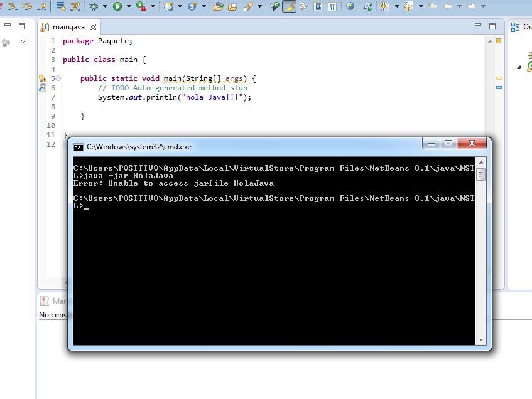Click the cmd window scrollbar down arrow
This screenshot has width=532, height=399.
pos(481,339)
